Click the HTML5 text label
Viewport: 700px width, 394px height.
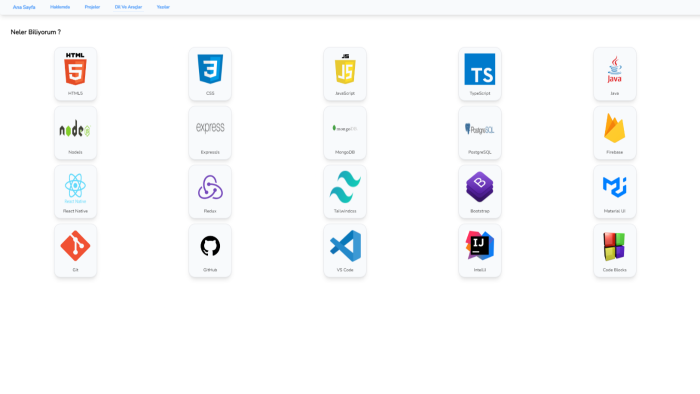[75, 93]
